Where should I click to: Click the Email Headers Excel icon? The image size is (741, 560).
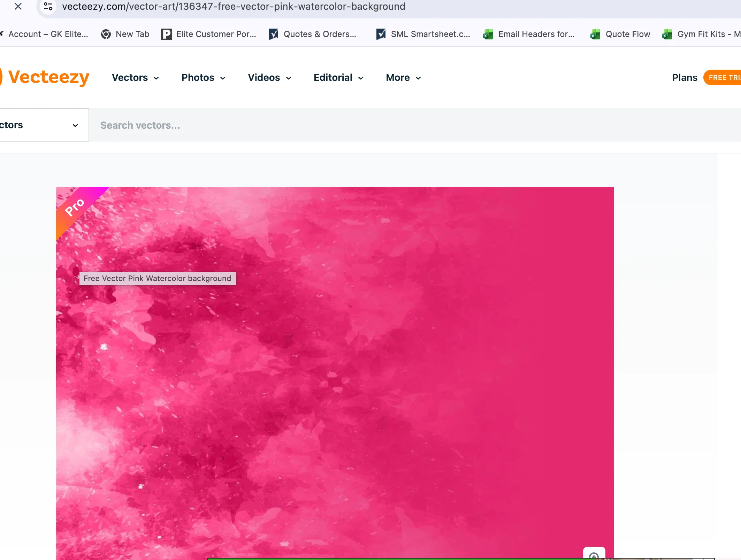tap(488, 34)
